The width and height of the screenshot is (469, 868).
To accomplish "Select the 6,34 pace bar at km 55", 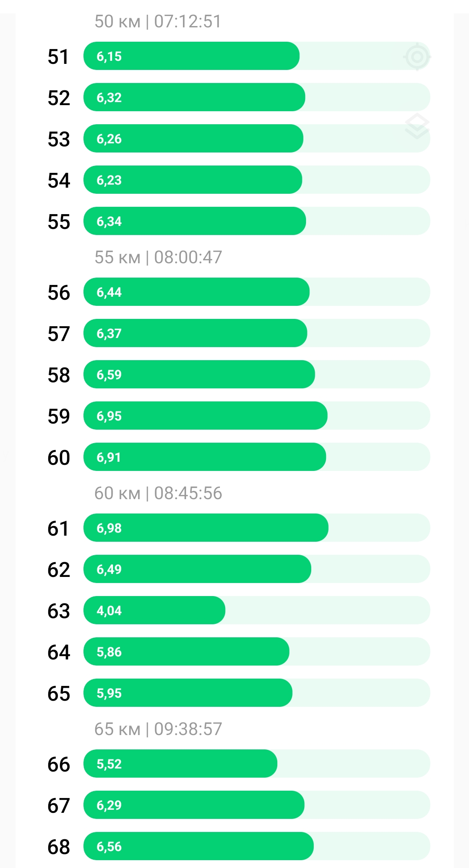I will point(194,221).
